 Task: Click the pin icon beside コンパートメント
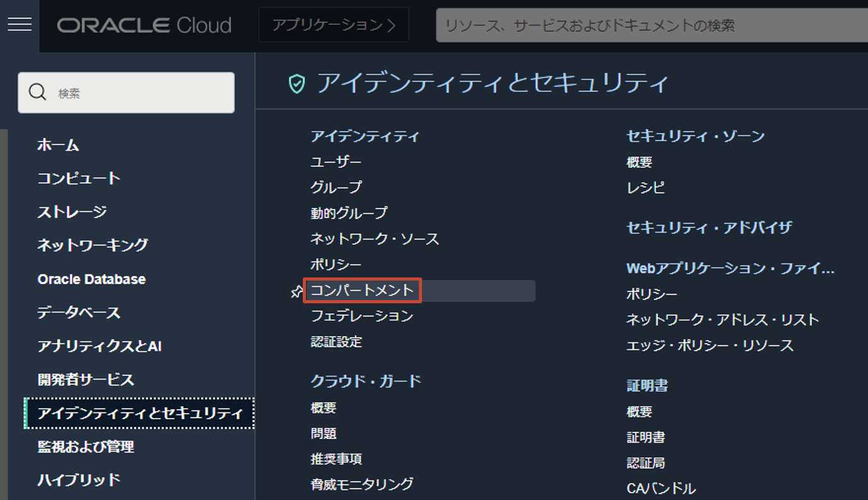296,291
